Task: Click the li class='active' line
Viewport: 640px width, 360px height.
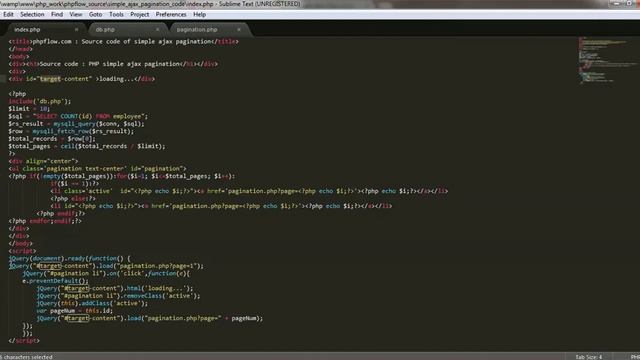Action: pyautogui.click(x=249, y=191)
